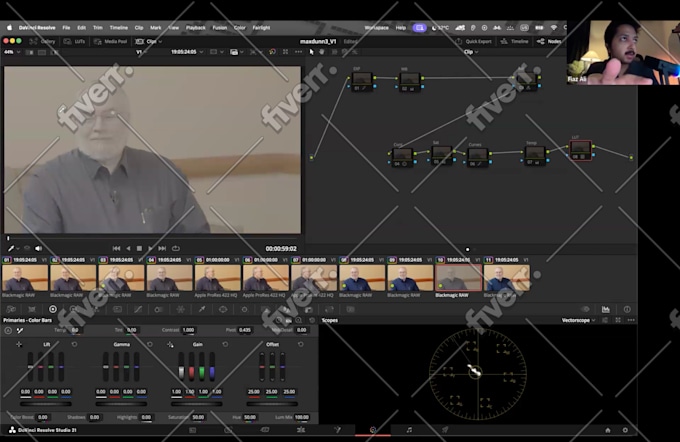
Task: Expand the Scopes panel to fullscreen
Action: click(x=618, y=320)
